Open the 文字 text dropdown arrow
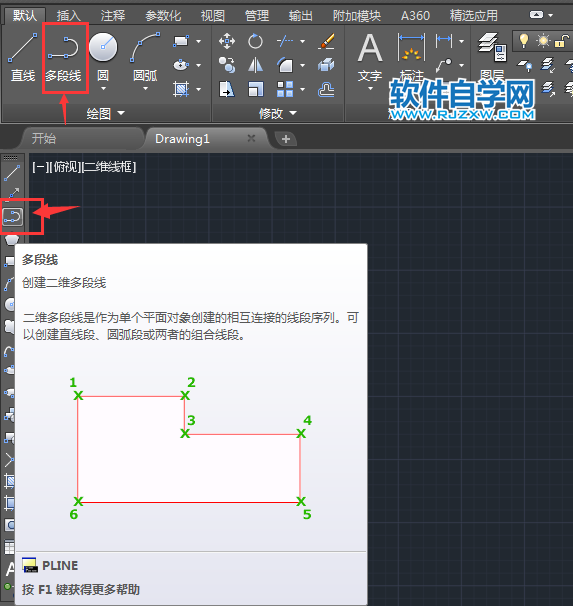 click(x=370, y=89)
